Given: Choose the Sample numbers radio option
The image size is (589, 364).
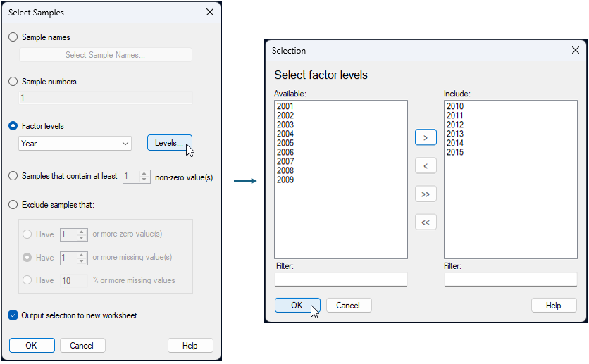Looking at the screenshot, I should tap(13, 82).
